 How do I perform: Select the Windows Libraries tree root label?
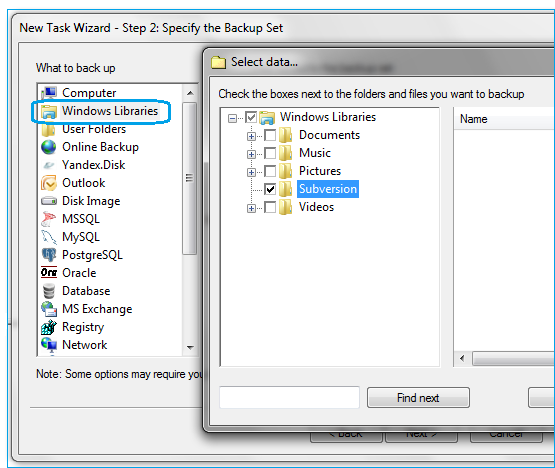[328, 117]
